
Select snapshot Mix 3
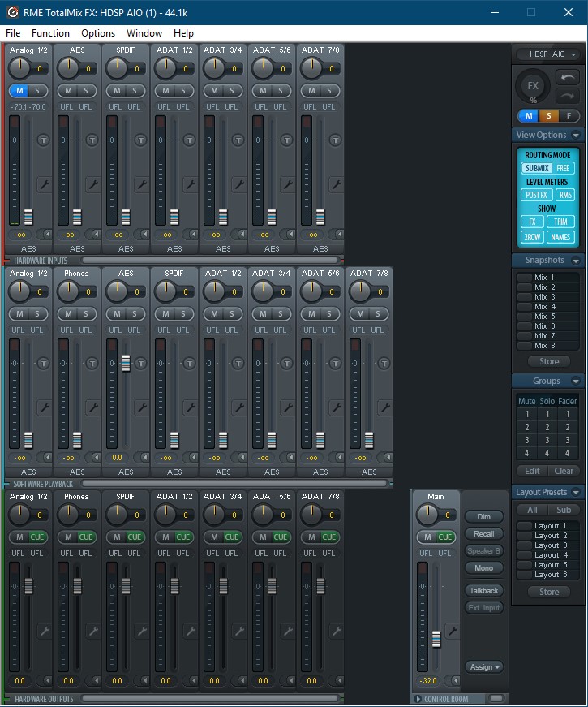(x=547, y=297)
